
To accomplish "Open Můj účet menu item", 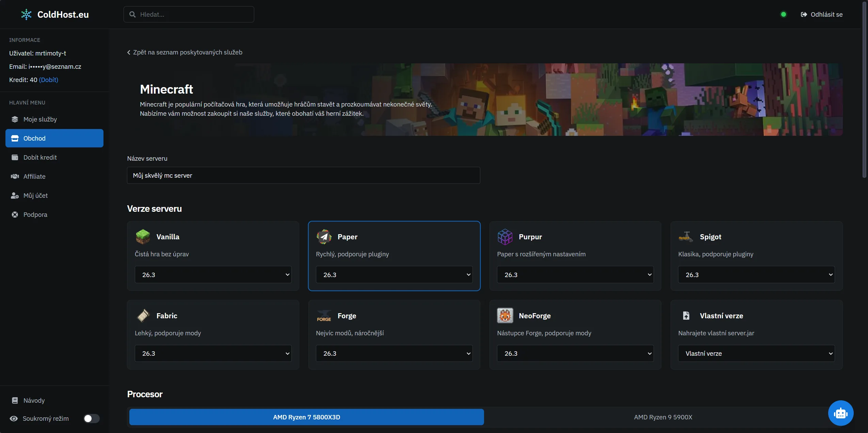I will 54,195.
